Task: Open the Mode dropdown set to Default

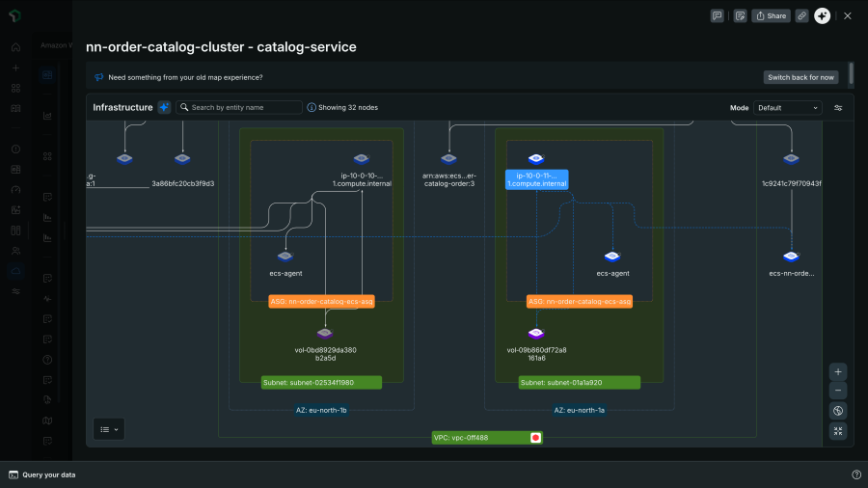Action: (x=787, y=108)
